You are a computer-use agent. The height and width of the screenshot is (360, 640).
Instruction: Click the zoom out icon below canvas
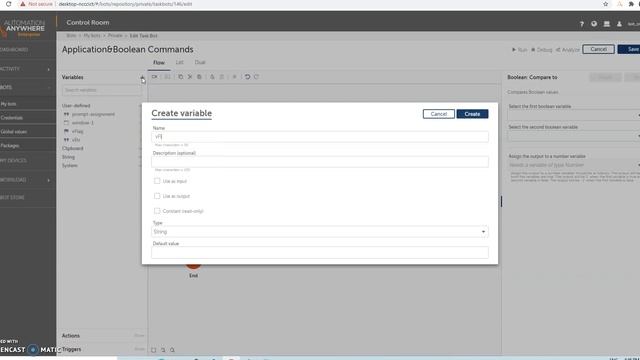click(163, 350)
